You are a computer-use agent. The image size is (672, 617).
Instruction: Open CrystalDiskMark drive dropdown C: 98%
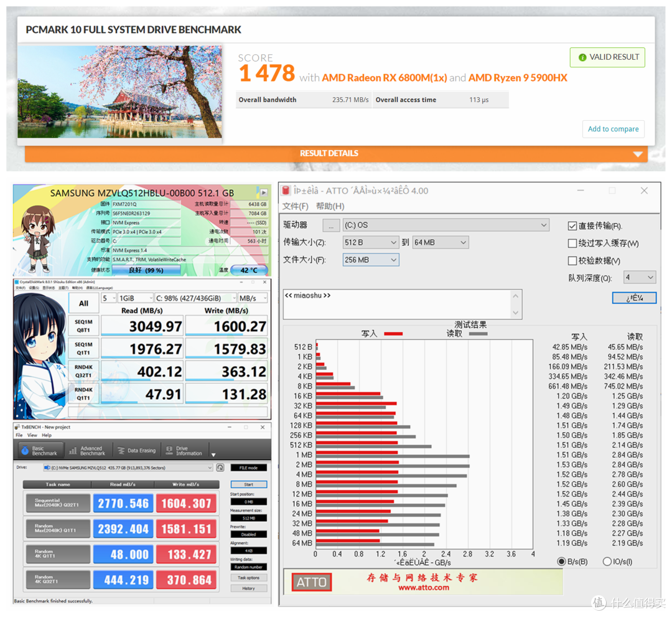pyautogui.click(x=195, y=298)
